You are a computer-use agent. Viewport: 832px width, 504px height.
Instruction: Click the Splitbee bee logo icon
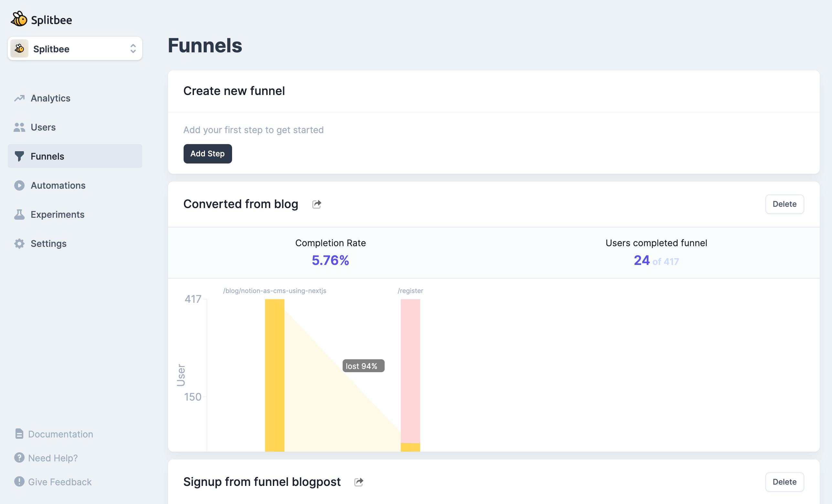pyautogui.click(x=19, y=19)
